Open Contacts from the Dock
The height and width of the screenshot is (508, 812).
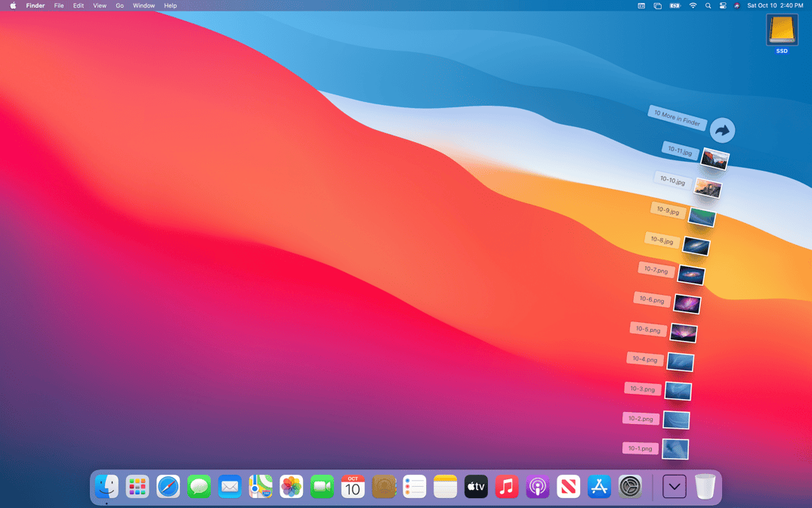tap(384, 487)
